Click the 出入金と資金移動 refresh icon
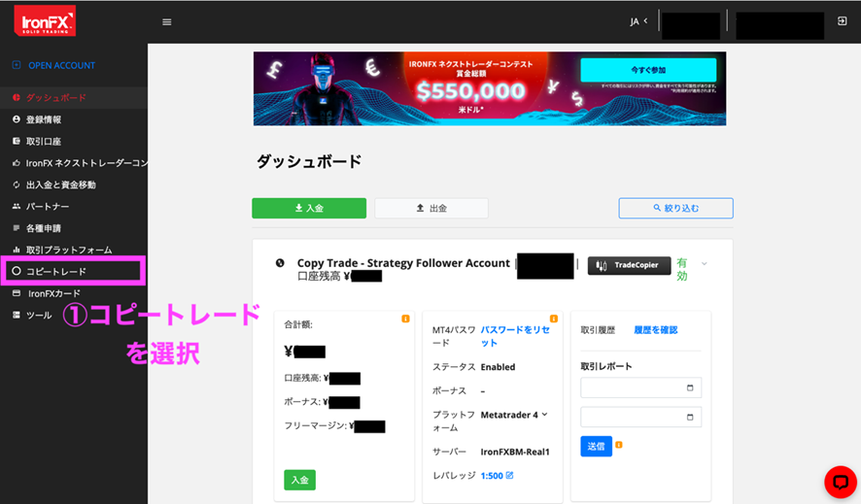The width and height of the screenshot is (861, 504). point(16,185)
